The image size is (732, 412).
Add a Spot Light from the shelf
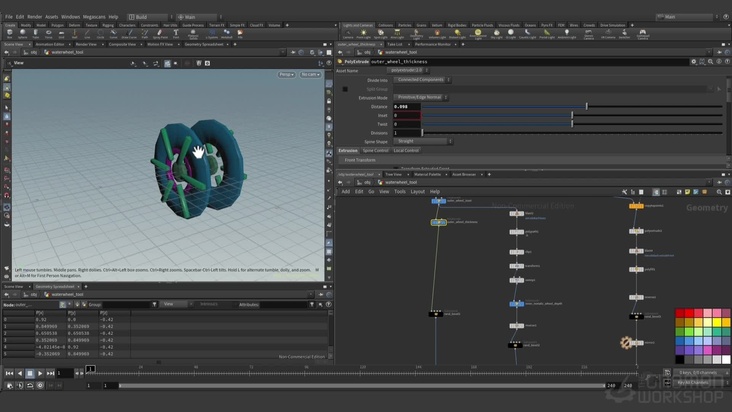tap(380, 34)
